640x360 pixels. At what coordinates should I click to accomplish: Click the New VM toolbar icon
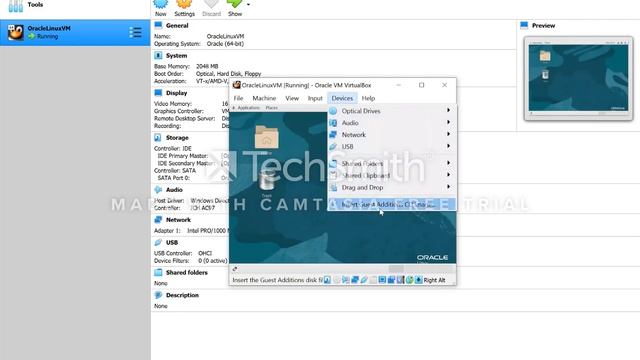160,5
